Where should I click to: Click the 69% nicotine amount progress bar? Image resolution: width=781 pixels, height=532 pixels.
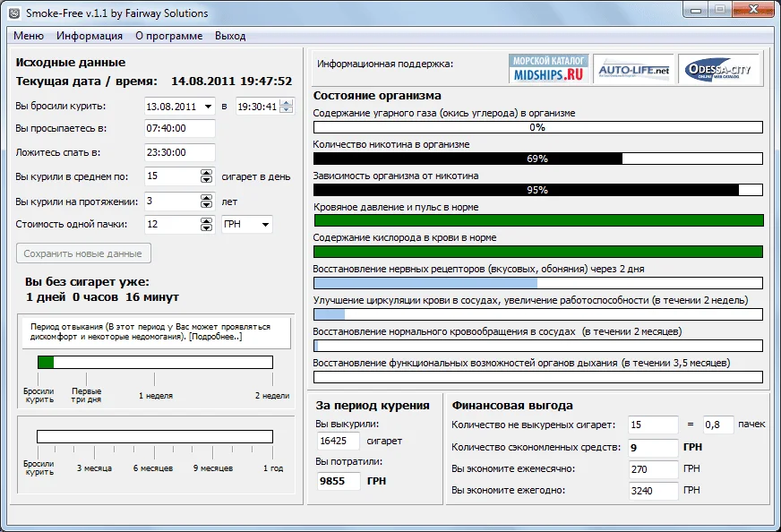(537, 159)
